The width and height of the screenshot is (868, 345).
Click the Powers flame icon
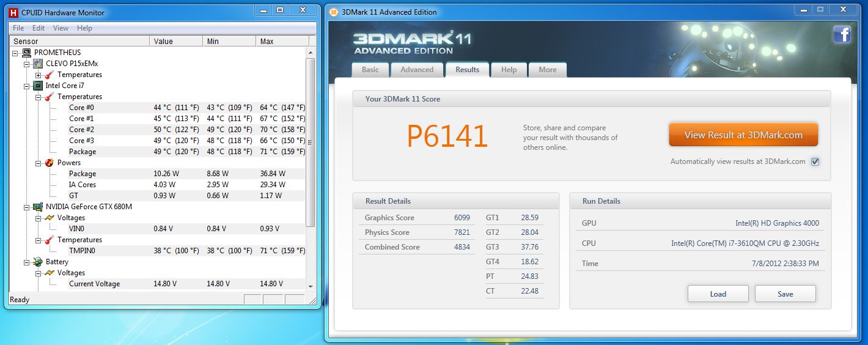[49, 163]
